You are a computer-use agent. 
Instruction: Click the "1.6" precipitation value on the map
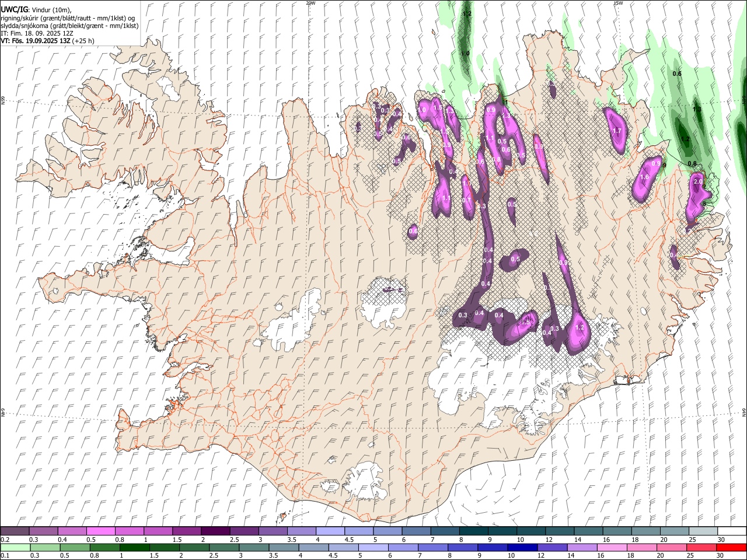[645, 177]
